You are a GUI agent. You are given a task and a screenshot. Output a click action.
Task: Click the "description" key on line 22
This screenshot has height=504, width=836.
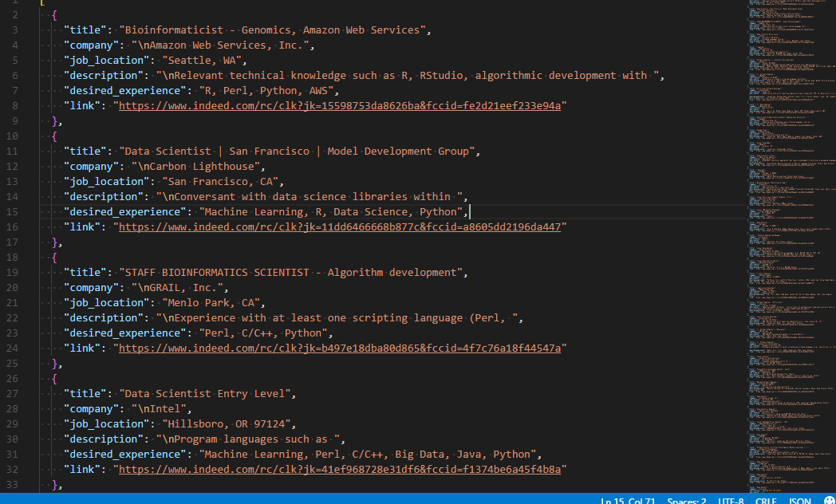(x=103, y=318)
